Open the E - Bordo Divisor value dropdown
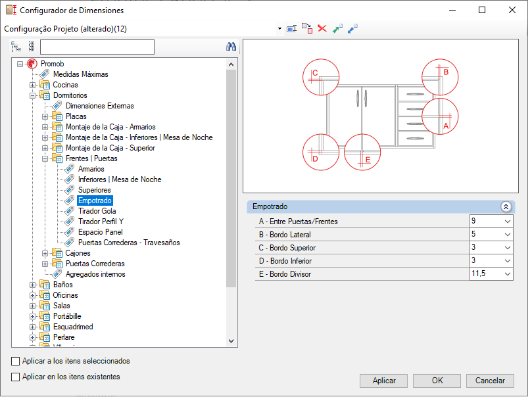The image size is (532, 401). (x=508, y=273)
